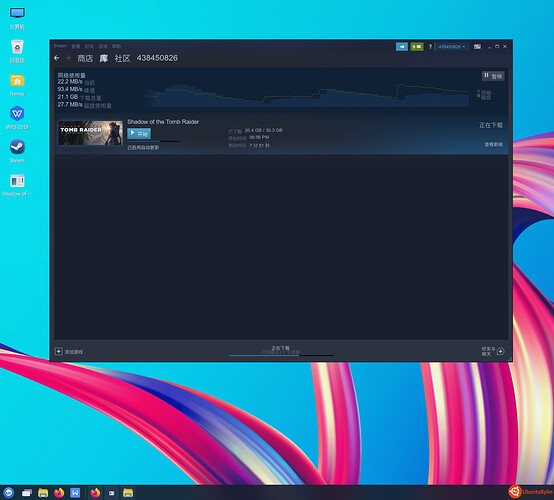
Task: Click the 22.2 MB/s current speed value
Action: [70, 82]
